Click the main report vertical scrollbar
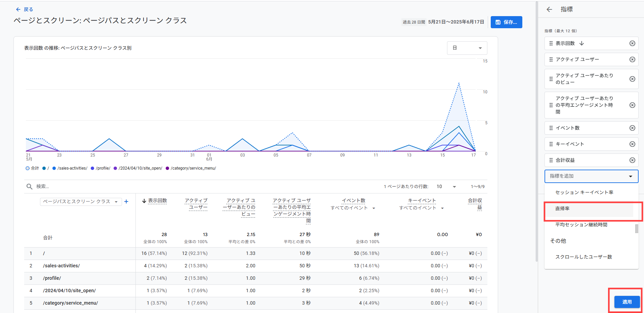 coord(536,131)
